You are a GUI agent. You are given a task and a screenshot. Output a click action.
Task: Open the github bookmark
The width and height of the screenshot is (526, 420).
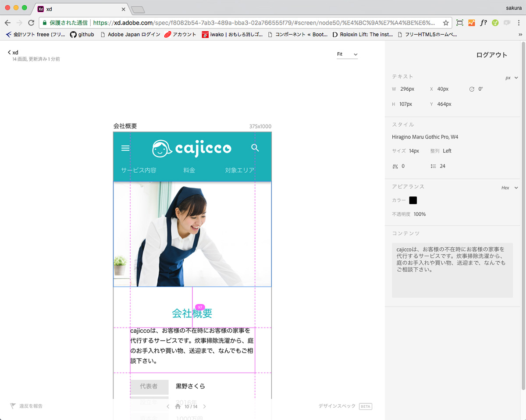tap(82, 34)
